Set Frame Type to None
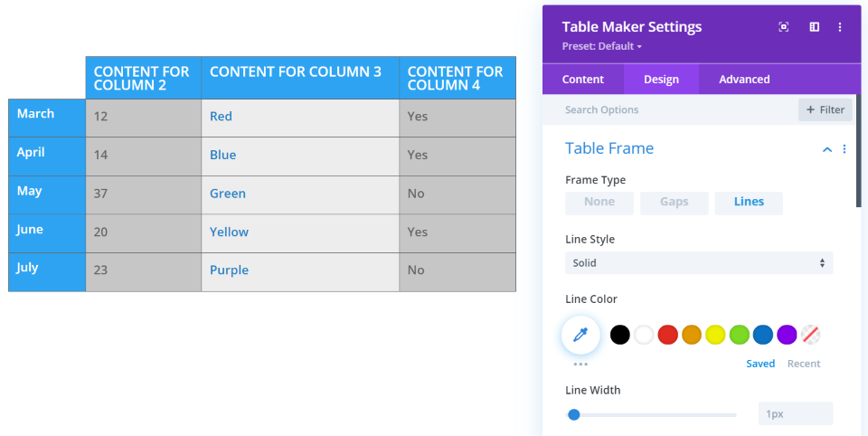868x436 pixels. tap(599, 203)
